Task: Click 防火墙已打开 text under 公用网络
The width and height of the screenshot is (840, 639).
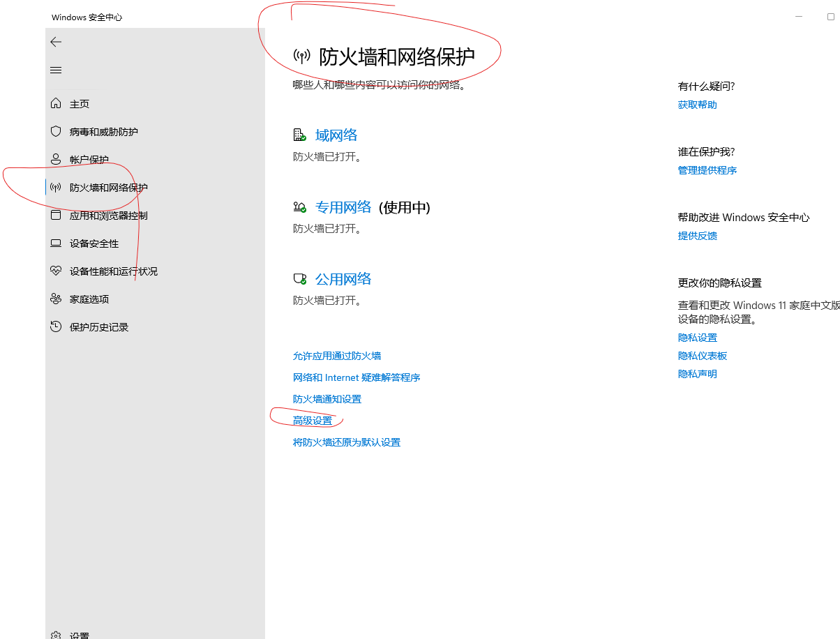Action: click(328, 301)
